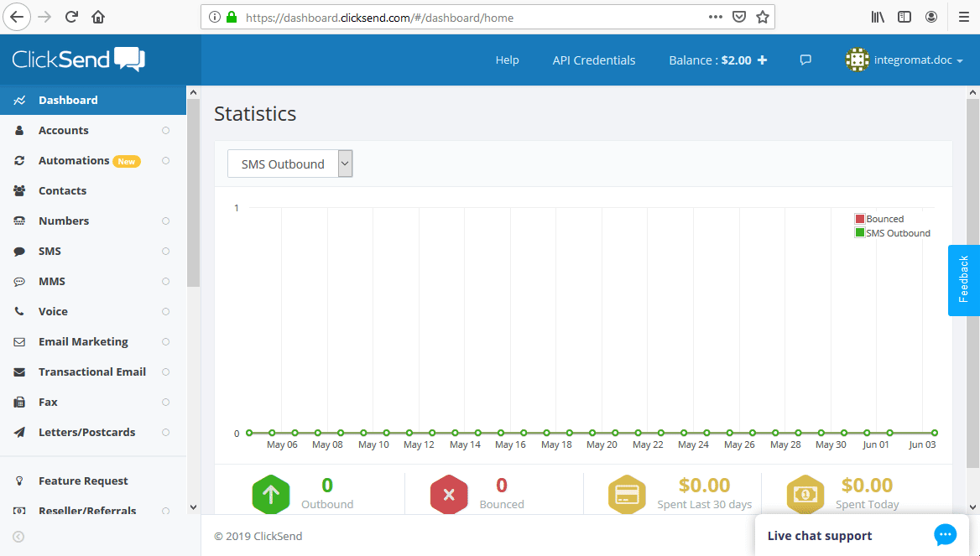Open Live chat support panel
The height and width of the screenshot is (556, 980).
pos(861,535)
